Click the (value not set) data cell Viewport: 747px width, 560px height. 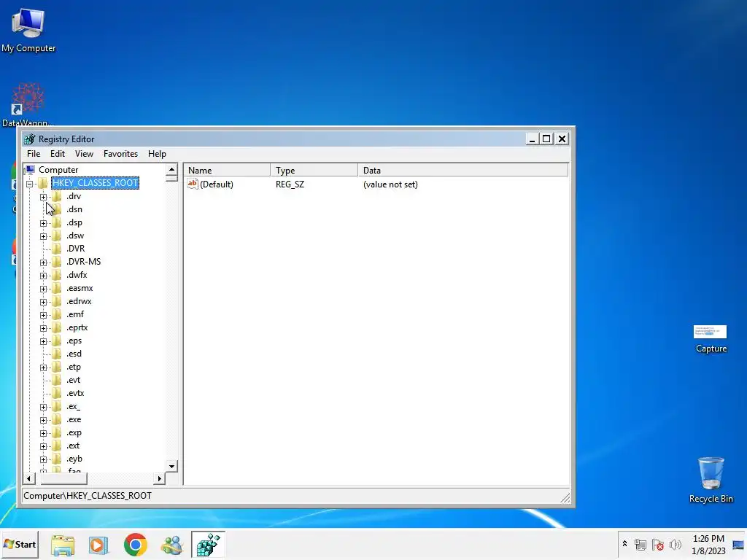pyautogui.click(x=390, y=184)
